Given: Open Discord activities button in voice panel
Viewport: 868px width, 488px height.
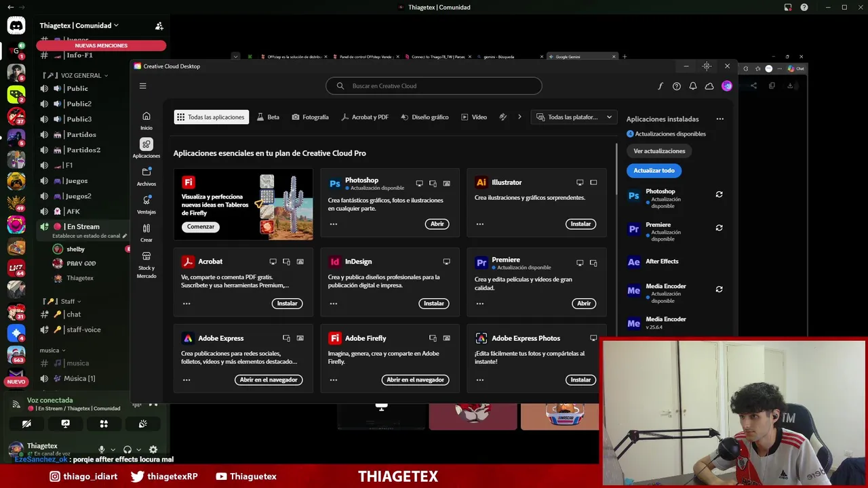Looking at the screenshot, I should (x=104, y=424).
